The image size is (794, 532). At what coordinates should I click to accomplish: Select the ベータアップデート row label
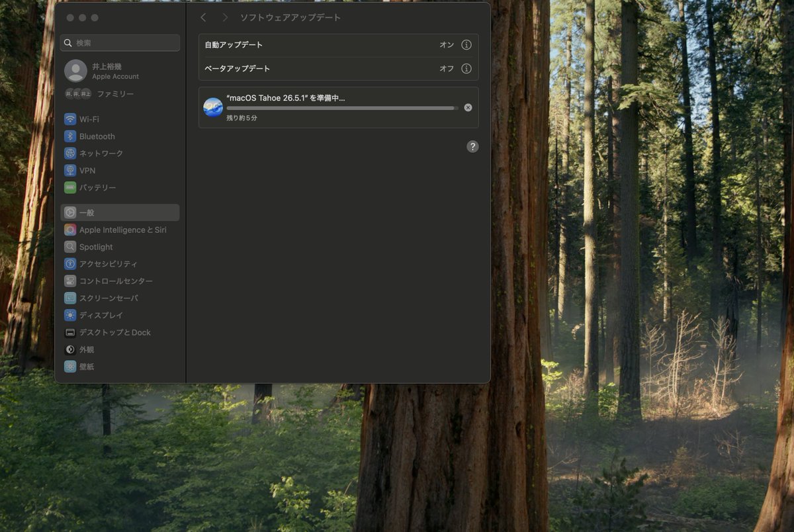point(237,69)
